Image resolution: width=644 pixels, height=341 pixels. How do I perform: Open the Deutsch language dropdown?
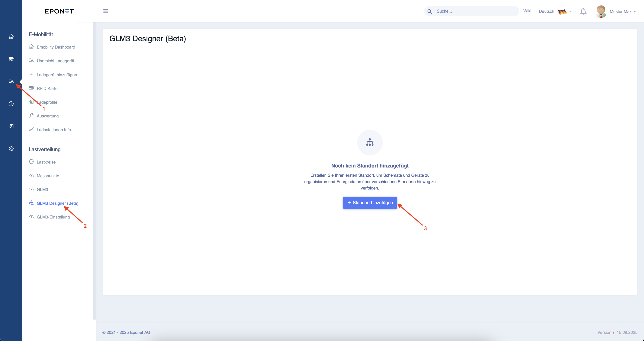pos(555,11)
